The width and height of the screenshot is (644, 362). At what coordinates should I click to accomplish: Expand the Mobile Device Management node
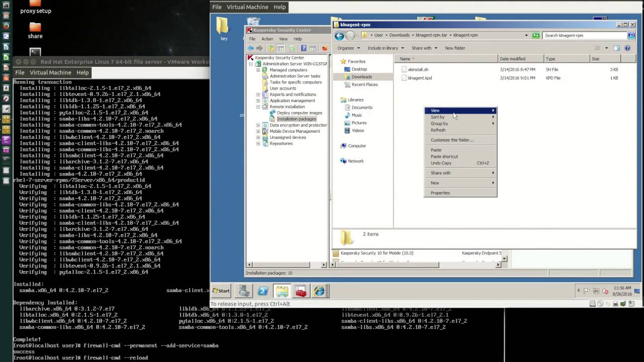click(258, 131)
